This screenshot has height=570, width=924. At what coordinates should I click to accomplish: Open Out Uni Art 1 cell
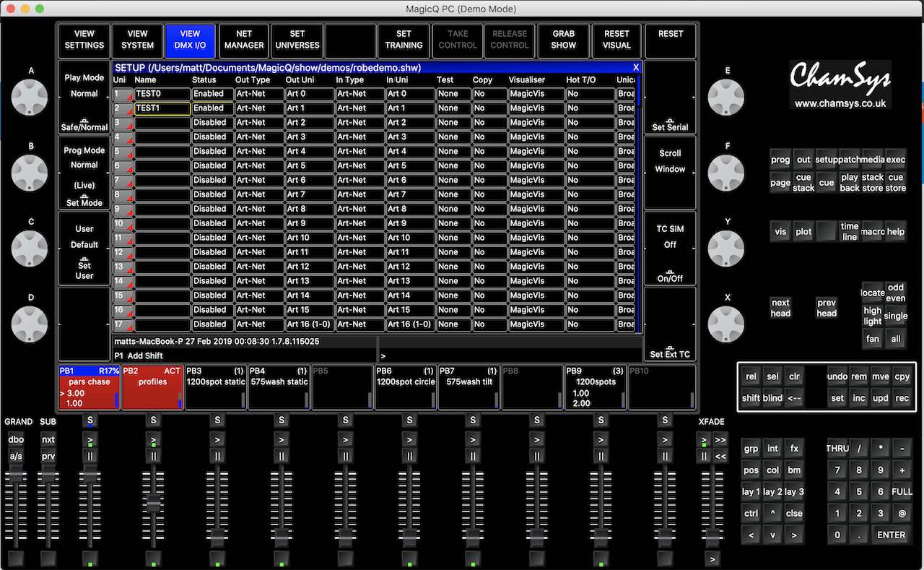tap(310, 108)
